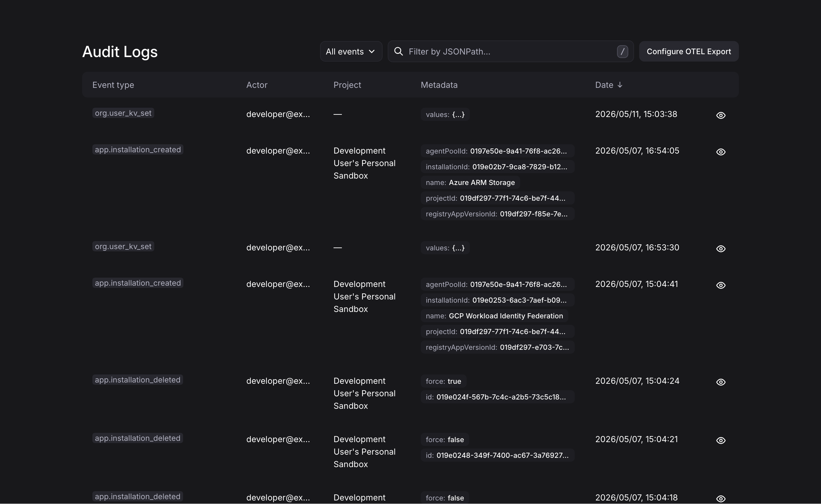Click values {...} metadata in 16:53:30 row
This screenshot has width=821, height=504.
(x=445, y=248)
